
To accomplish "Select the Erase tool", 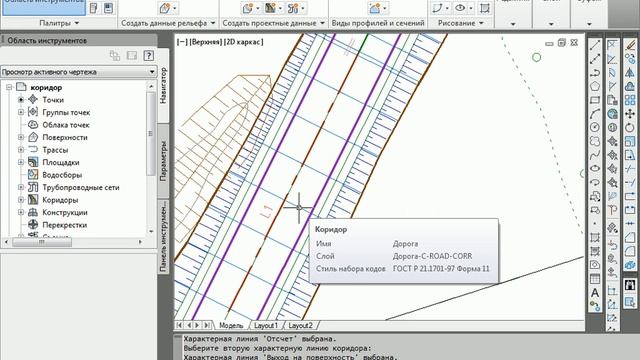I will (x=630, y=45).
